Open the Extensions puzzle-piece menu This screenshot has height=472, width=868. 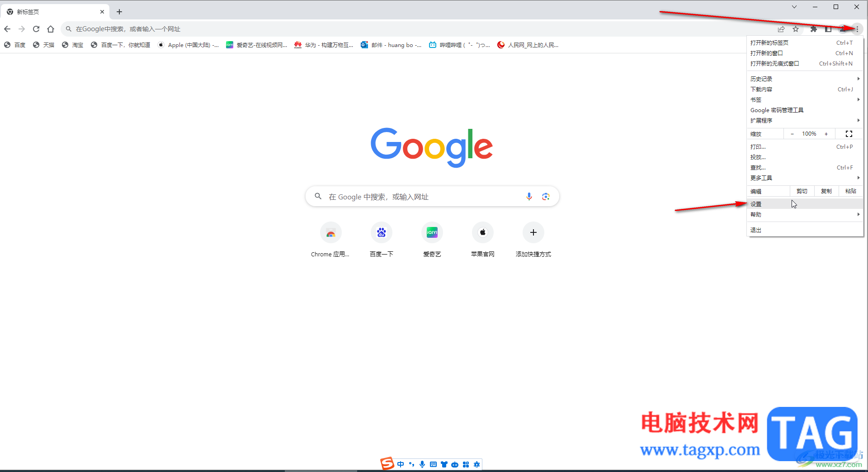[x=814, y=29]
